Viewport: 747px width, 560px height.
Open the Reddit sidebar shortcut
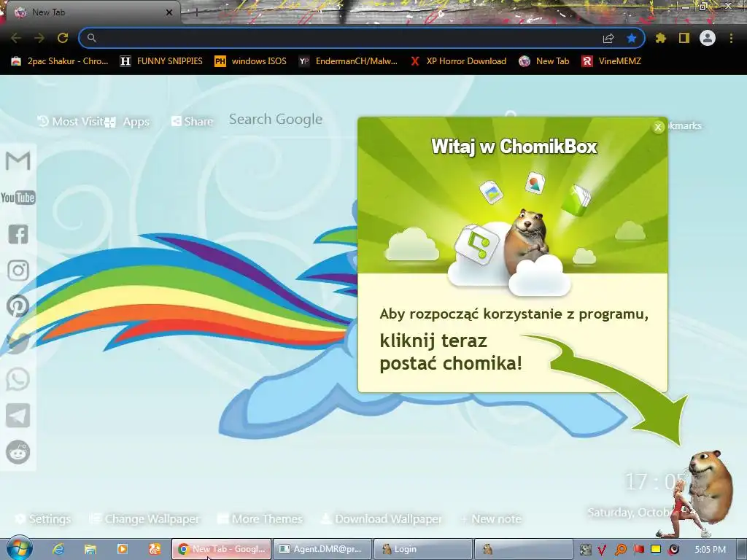[x=18, y=452]
